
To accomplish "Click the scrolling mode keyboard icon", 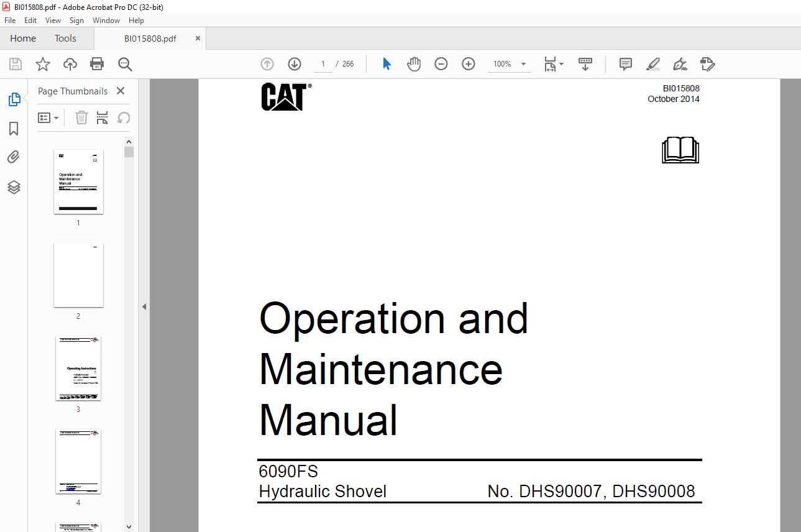I will click(x=585, y=64).
